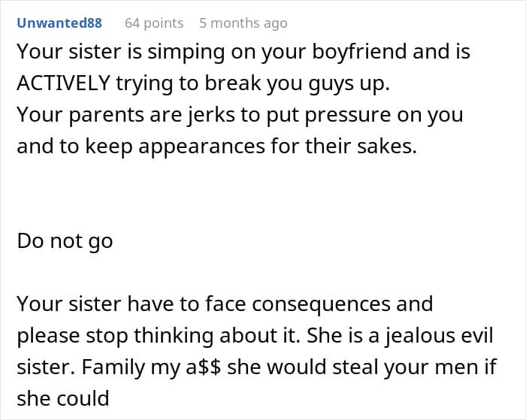Click the censored word 'a$$'
526x420 pixels.
coord(204,367)
